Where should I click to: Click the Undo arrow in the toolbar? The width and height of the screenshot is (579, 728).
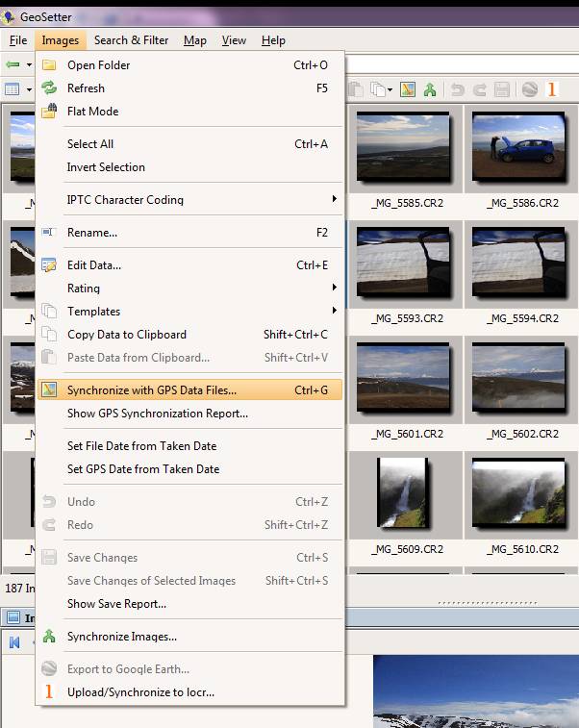point(458,89)
